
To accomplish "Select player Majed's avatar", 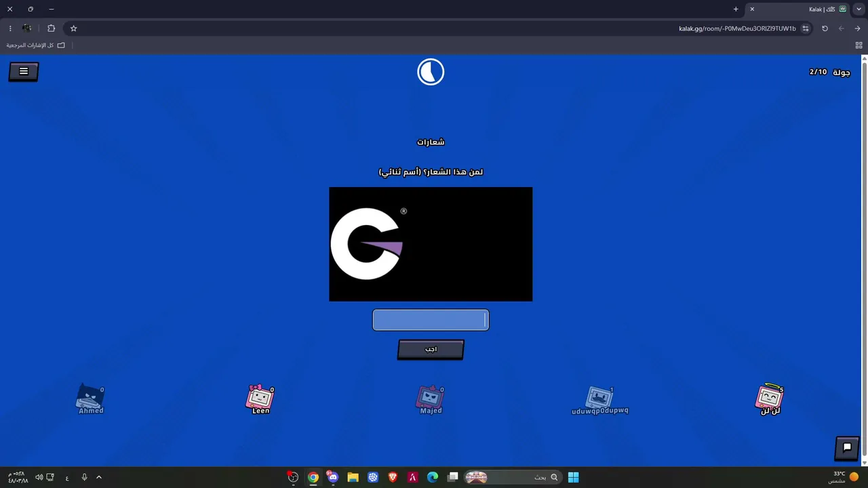I will [x=431, y=398].
